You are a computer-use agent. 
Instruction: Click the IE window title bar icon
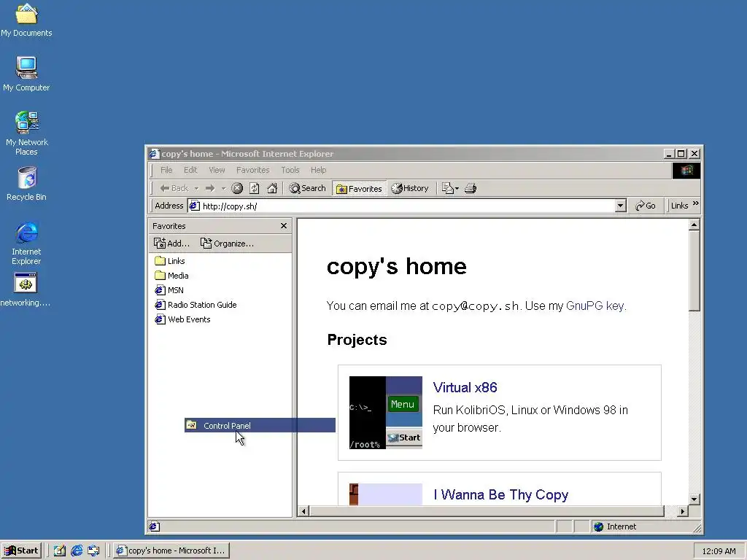(x=153, y=154)
